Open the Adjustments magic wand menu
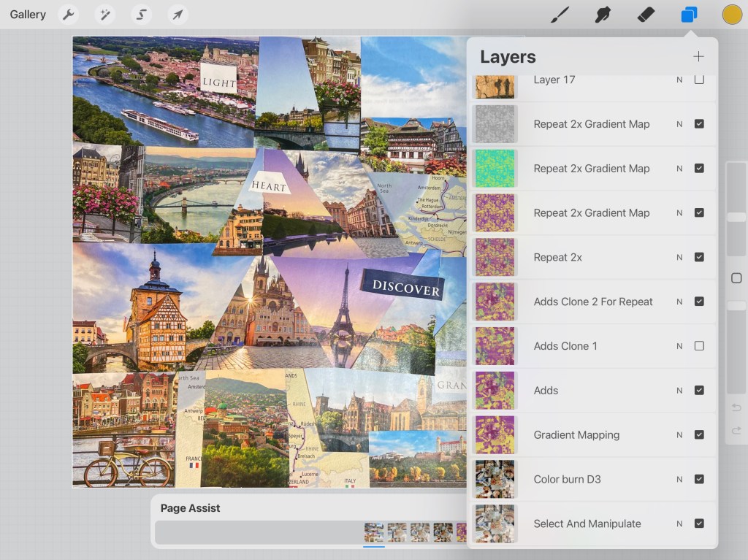Viewport: 748px width, 560px height. [x=104, y=15]
